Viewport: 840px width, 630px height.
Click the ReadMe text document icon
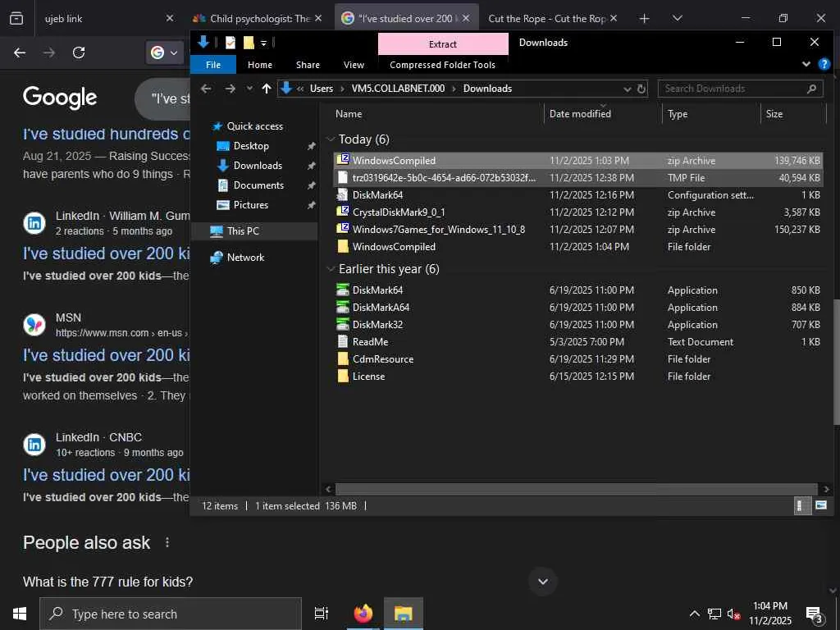click(x=342, y=341)
